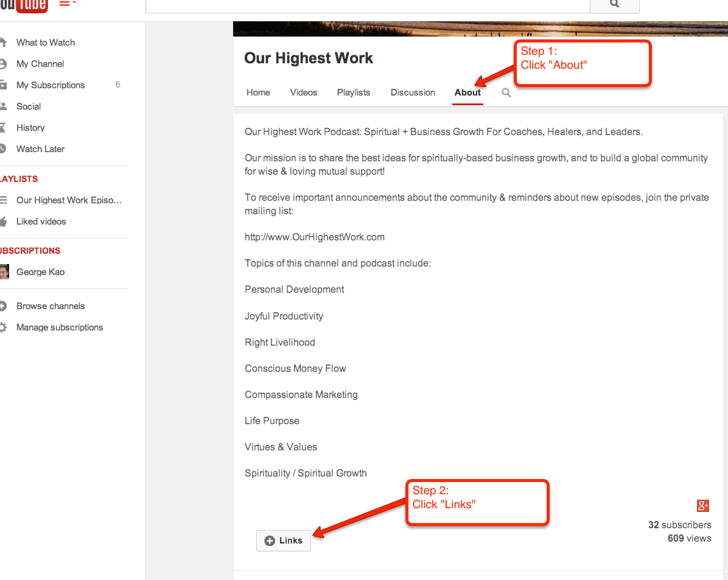Click the person icon beside My Channel

(x=3, y=64)
